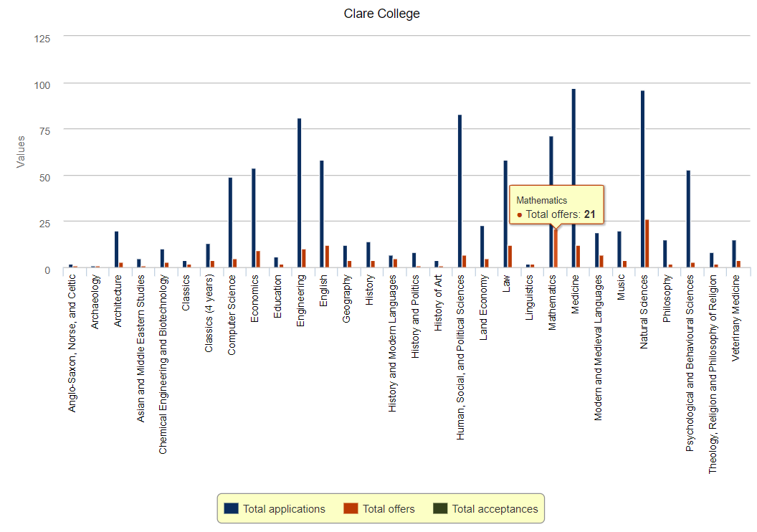Click the History and Modern Languages label

click(392, 343)
